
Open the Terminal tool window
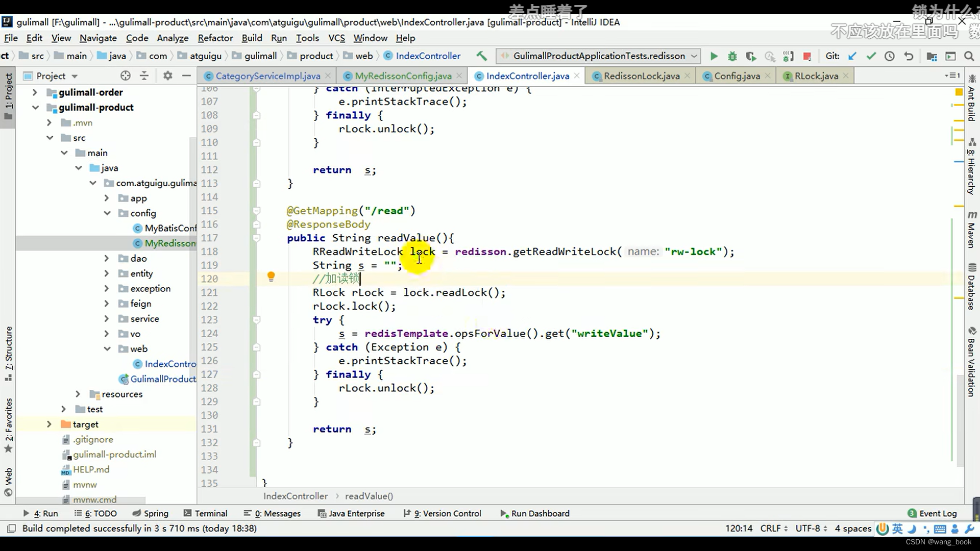pos(205,513)
